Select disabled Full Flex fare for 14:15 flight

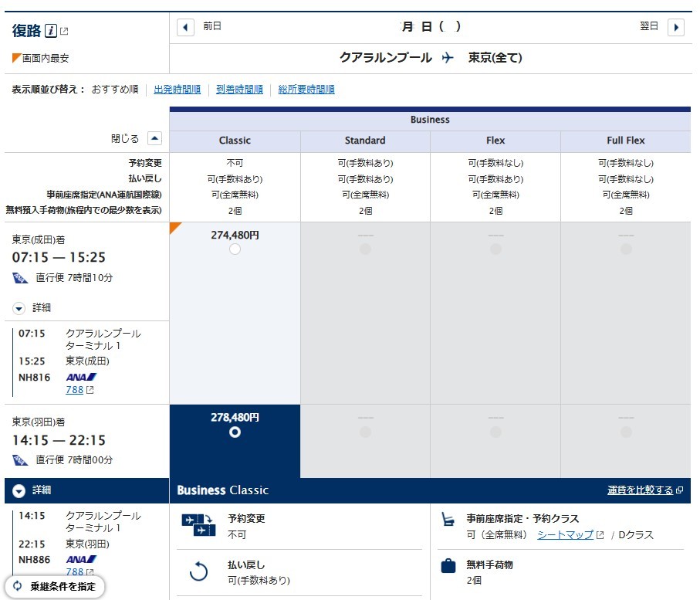coord(626,432)
